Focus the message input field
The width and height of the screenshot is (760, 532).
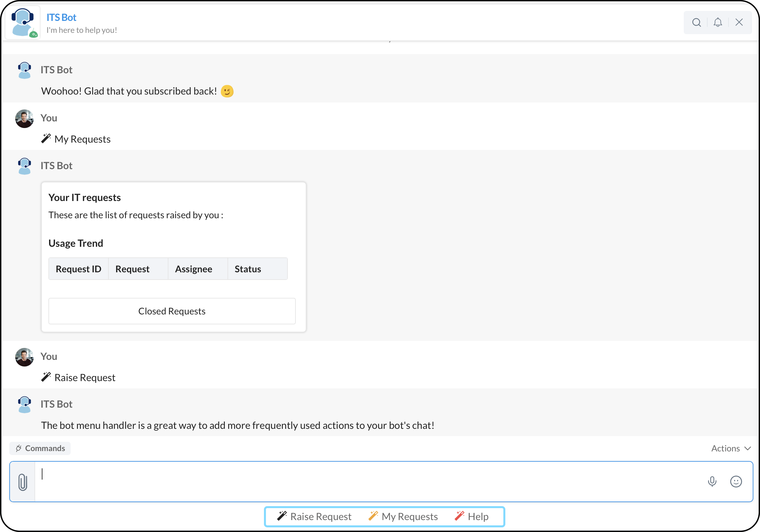tap(365, 482)
